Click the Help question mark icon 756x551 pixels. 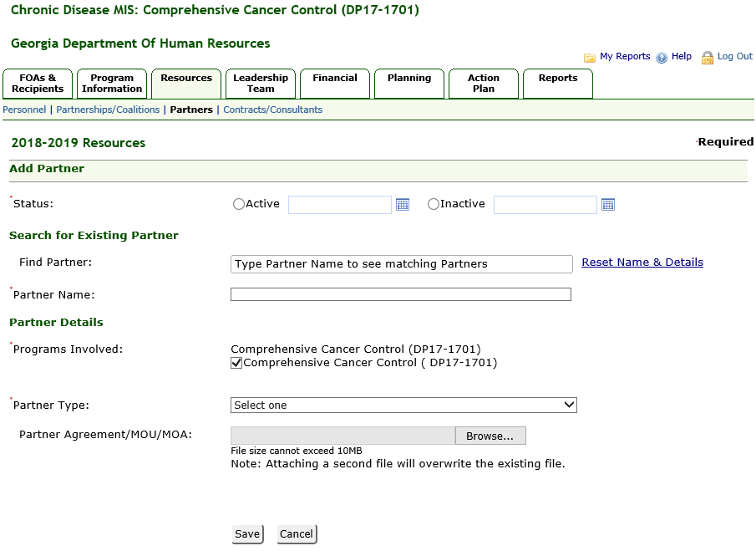click(x=662, y=58)
